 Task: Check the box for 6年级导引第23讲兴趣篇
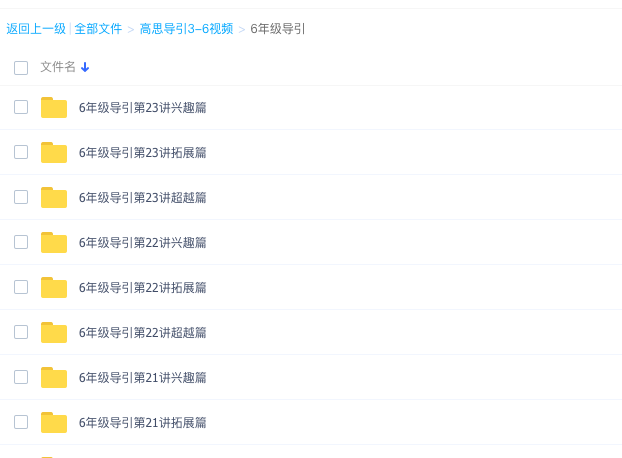(21, 107)
